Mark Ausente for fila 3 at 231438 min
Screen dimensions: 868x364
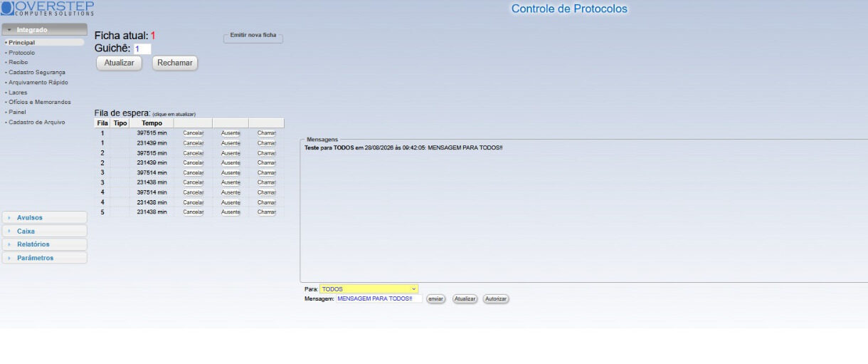[x=231, y=182]
